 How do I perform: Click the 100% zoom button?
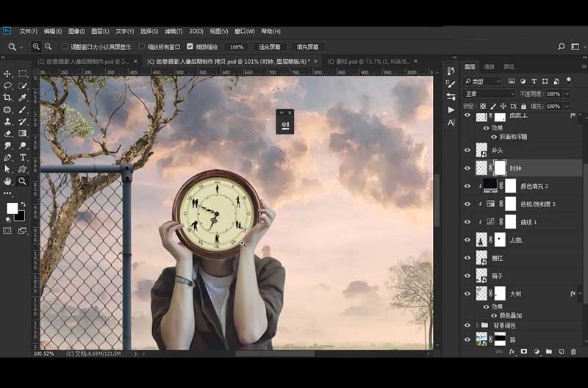pyautogui.click(x=237, y=47)
